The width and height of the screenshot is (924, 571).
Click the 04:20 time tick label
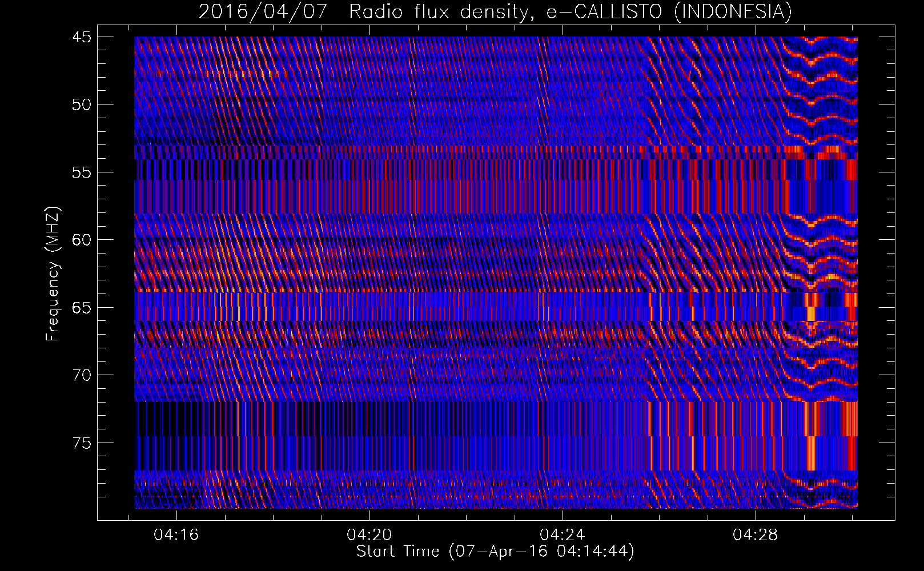click(x=369, y=535)
